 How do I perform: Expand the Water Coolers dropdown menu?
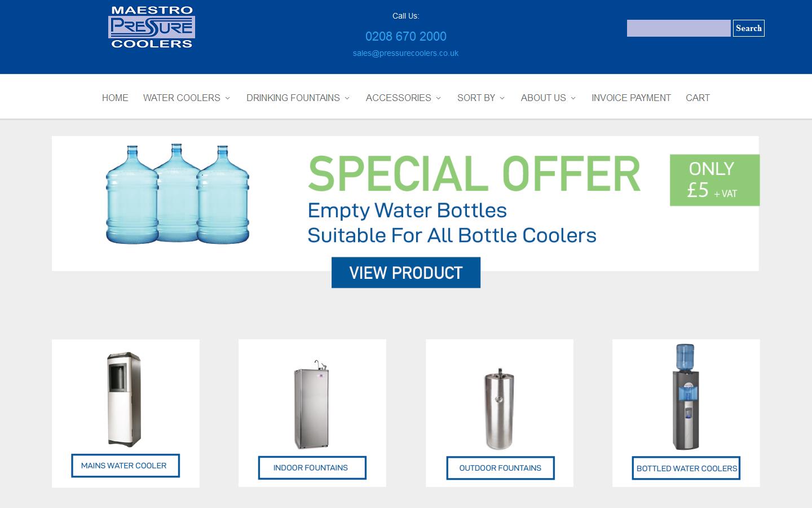pyautogui.click(x=187, y=98)
